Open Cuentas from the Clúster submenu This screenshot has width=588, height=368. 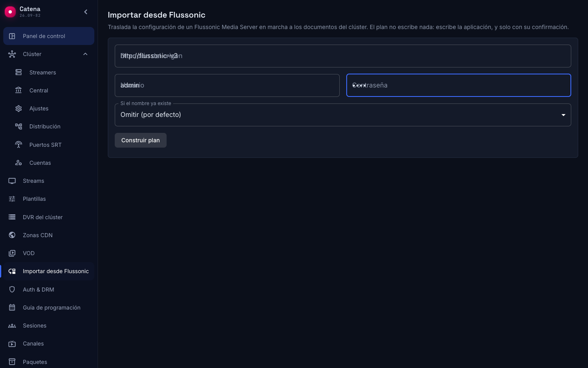click(49, 163)
